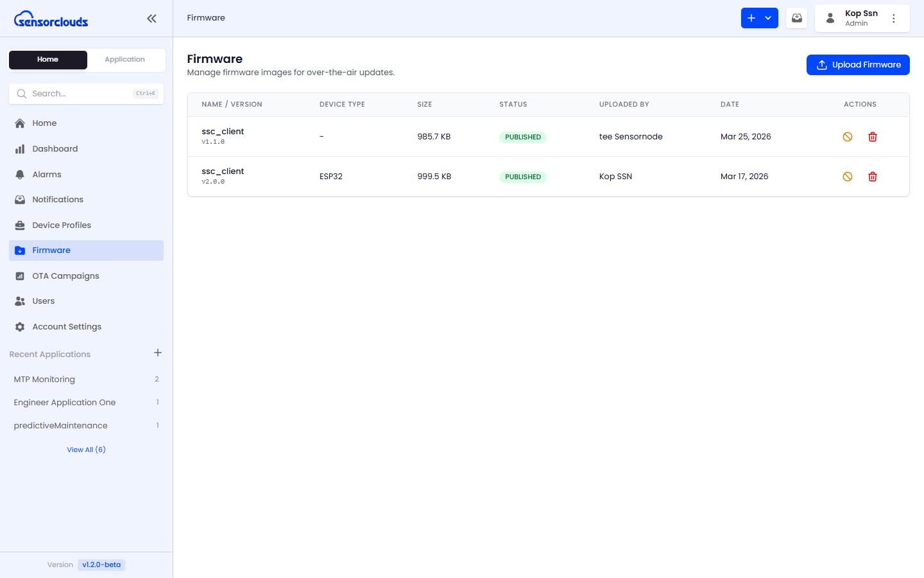The height and width of the screenshot is (578, 924).
Task: Open the user kebab menu
Action: (893, 19)
